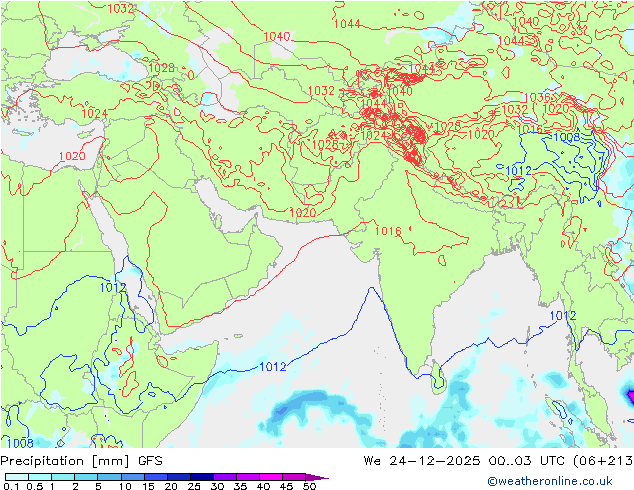Click the red '1036' isobar label

(537, 97)
